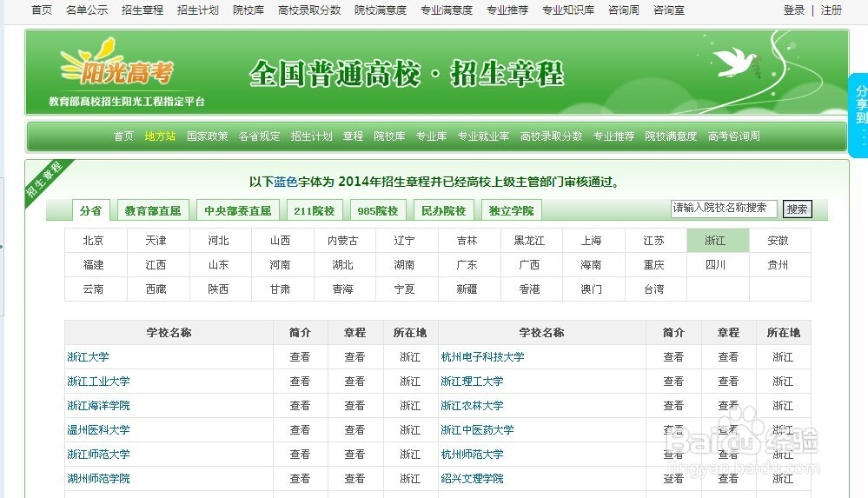Viewport: 868px width, 498px height.
Task: Open the 浙江理工大学 school link
Action: 472,382
